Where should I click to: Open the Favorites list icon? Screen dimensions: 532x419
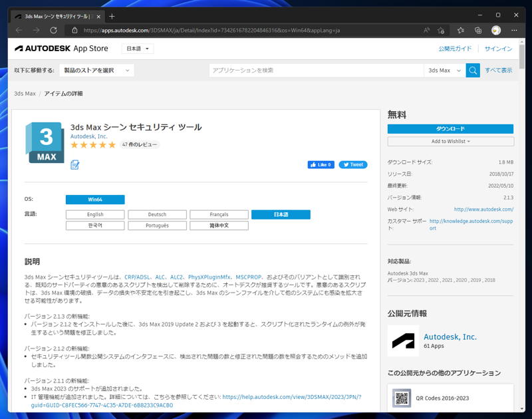click(460, 30)
